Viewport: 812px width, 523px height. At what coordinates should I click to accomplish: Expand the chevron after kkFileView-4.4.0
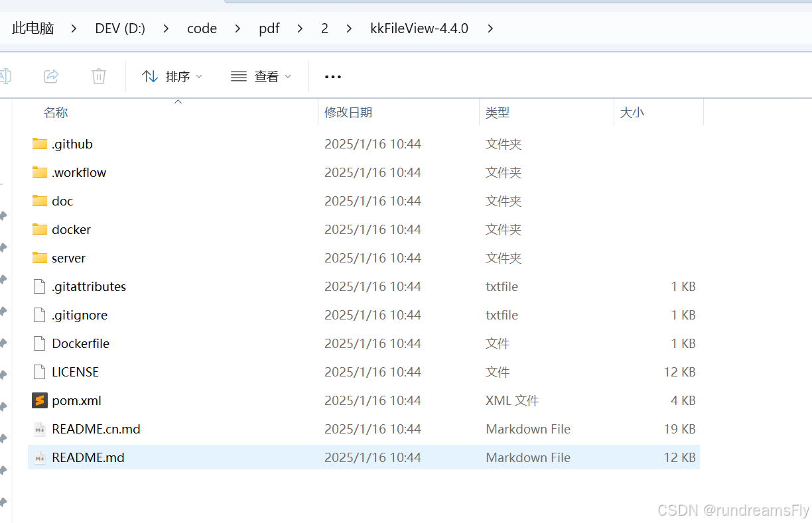pos(490,29)
